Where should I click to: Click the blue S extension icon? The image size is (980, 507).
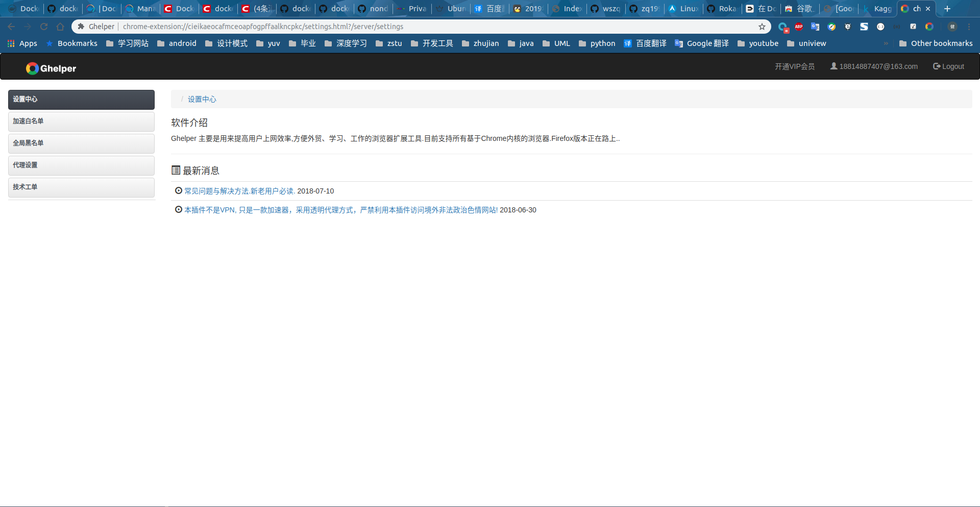tap(864, 27)
